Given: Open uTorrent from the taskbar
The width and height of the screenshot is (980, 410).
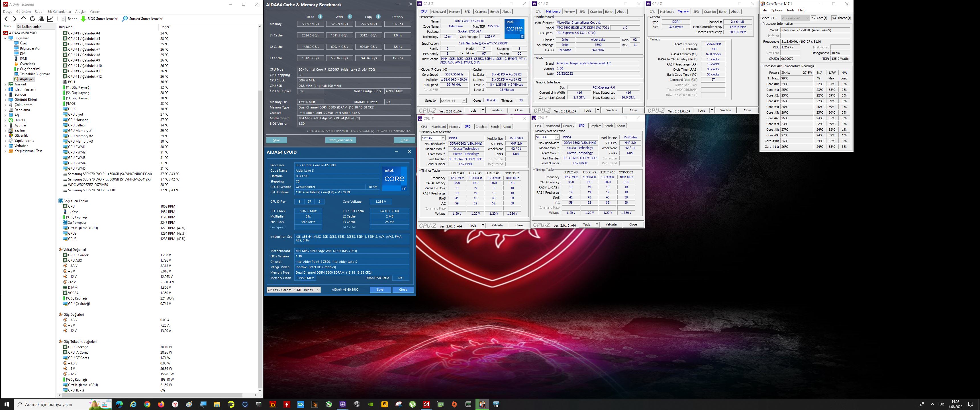Looking at the screenshot, I should 413,404.
